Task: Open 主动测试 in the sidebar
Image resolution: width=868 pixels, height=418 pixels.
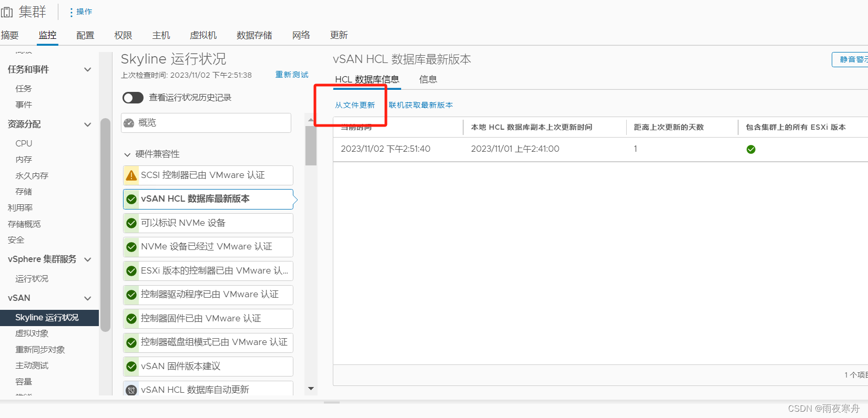Action: 32,365
